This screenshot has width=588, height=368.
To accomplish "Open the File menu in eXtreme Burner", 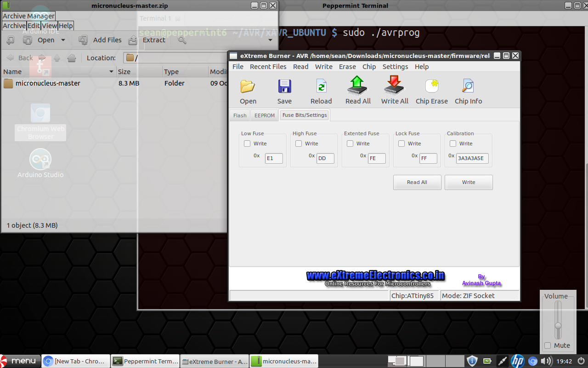I will pyautogui.click(x=238, y=67).
